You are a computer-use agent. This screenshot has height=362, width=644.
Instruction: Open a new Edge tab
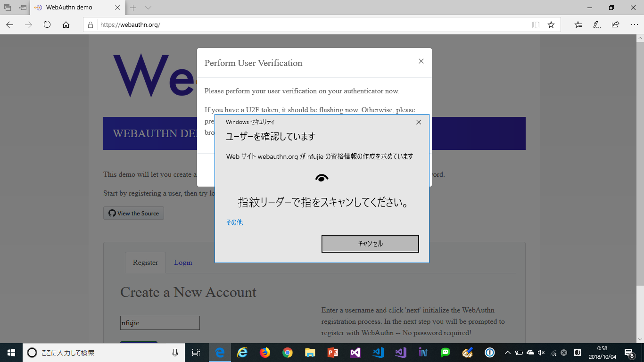pyautogui.click(x=133, y=8)
